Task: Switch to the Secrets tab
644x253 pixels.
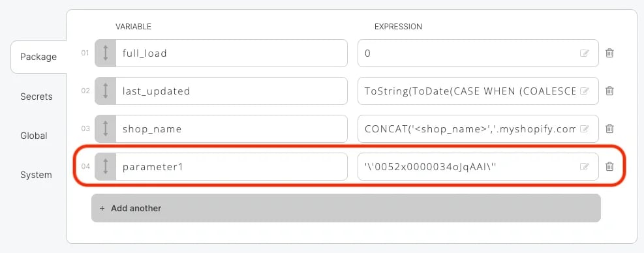Action: 37,97
